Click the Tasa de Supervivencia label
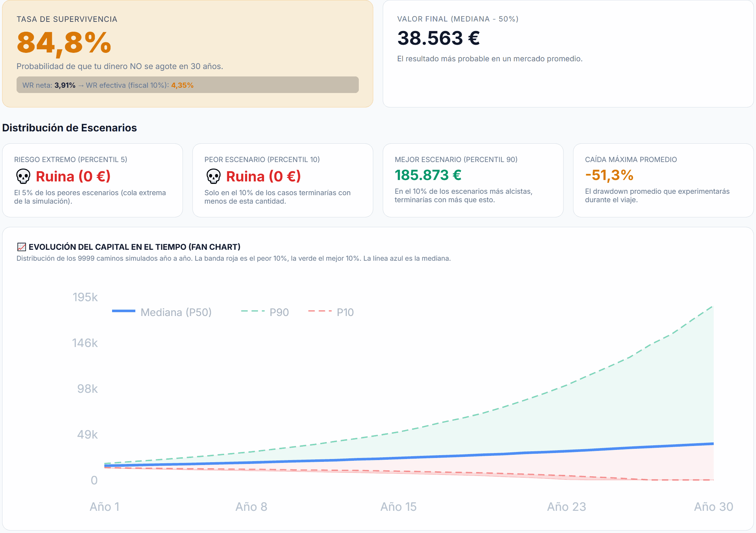The image size is (756, 533). click(x=67, y=19)
